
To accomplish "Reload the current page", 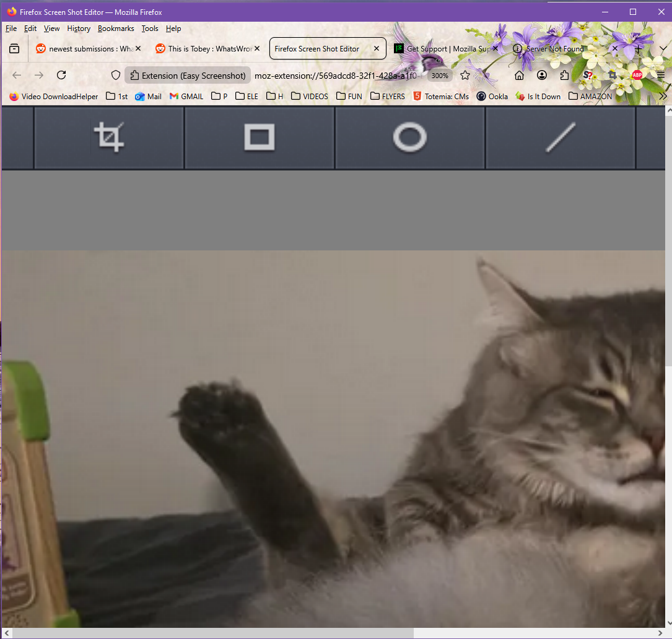I will click(x=61, y=75).
